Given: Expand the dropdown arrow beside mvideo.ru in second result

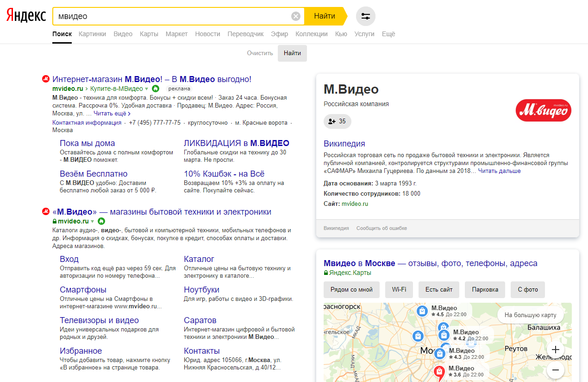Looking at the screenshot, I should tap(92, 221).
